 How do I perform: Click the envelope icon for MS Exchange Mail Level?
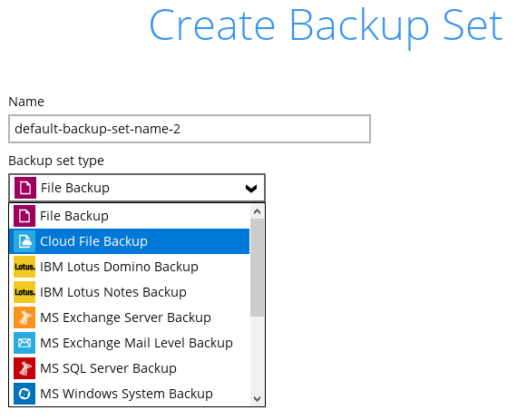tap(24, 343)
